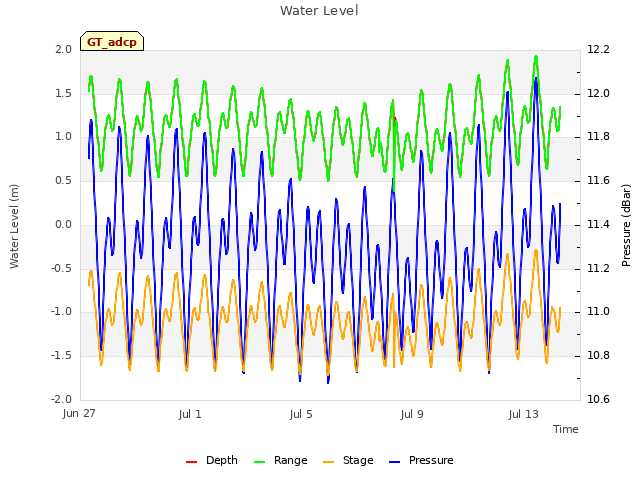Screen dimensions: 640x480
Task: Click the 1.5 left axis value
Action: click(64, 93)
